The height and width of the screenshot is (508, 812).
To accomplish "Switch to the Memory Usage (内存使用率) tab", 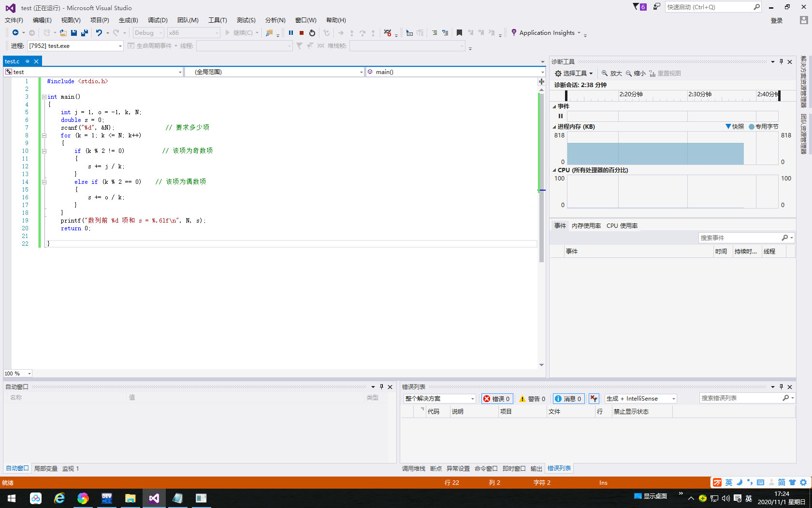I will [586, 226].
